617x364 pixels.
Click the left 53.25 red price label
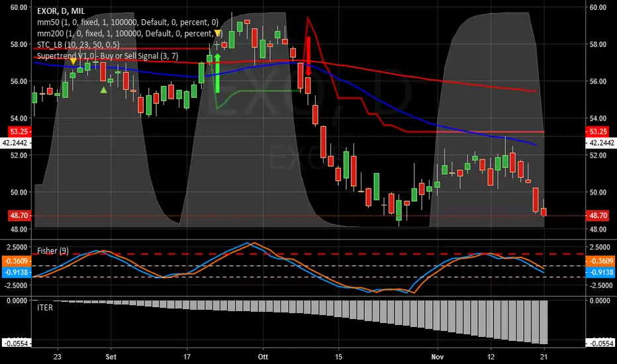[x=20, y=132]
